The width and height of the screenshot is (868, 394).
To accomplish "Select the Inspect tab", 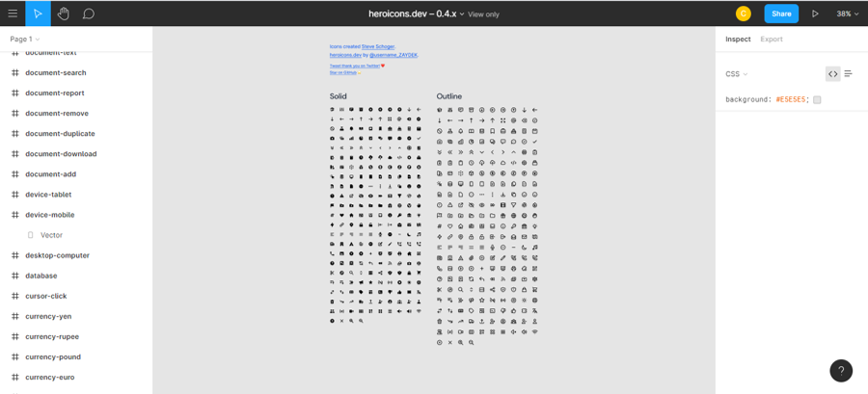I will [x=738, y=39].
